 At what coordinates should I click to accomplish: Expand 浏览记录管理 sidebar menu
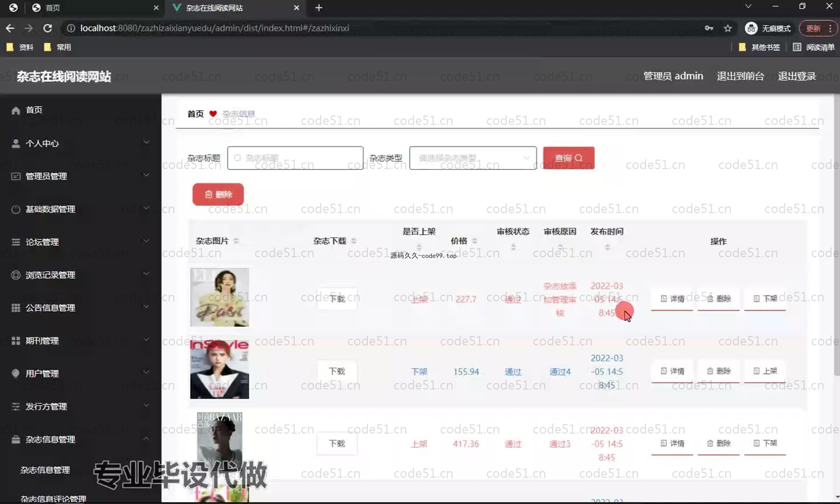[x=80, y=275]
